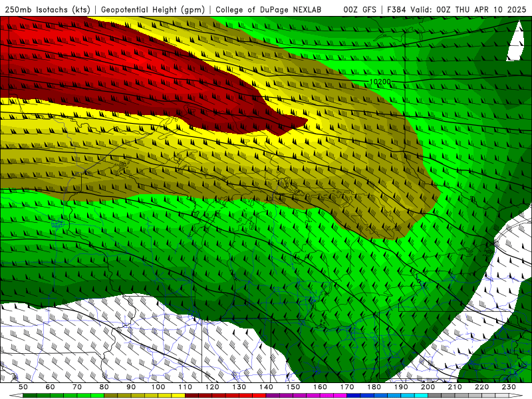Click the cyan swatch left of 200
The height and width of the screenshot is (399, 532).
422,396
